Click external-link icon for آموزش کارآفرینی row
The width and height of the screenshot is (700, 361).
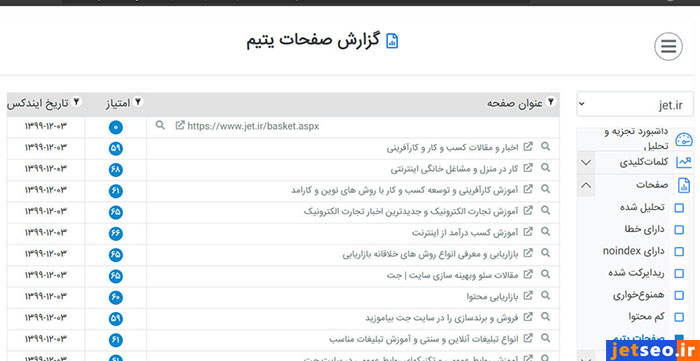tap(528, 189)
